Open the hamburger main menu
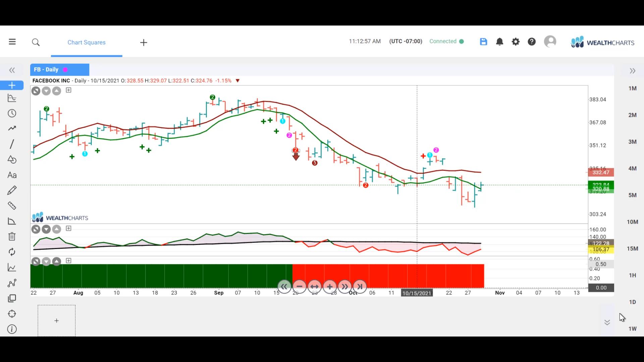 pyautogui.click(x=12, y=42)
